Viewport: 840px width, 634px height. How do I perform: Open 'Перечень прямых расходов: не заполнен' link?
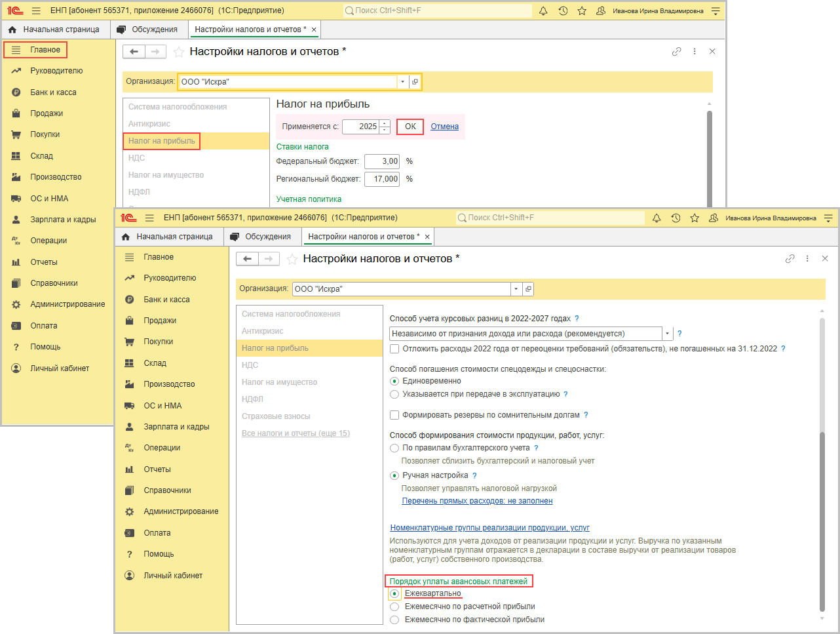[477, 501]
